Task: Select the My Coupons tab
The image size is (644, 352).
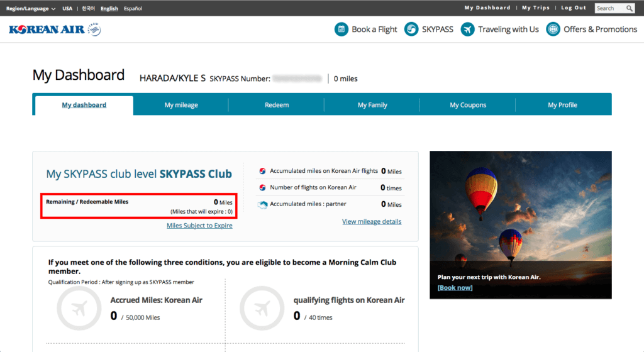Action: click(468, 105)
